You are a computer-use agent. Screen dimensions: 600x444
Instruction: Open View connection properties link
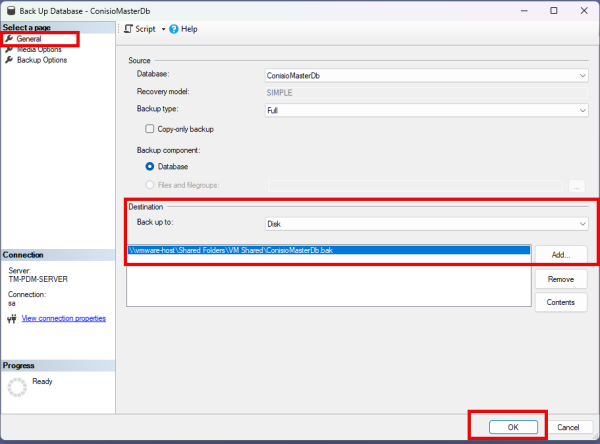point(64,318)
